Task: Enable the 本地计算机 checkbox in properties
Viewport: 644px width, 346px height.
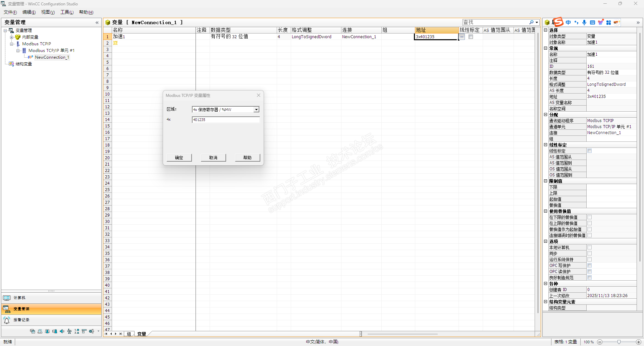Action: [x=589, y=247]
